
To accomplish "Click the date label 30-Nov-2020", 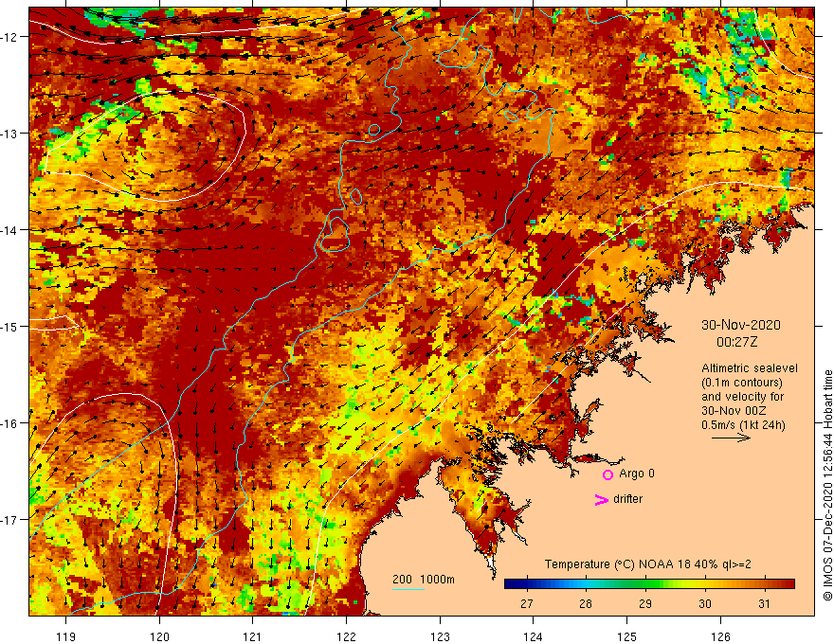I will tap(741, 325).
